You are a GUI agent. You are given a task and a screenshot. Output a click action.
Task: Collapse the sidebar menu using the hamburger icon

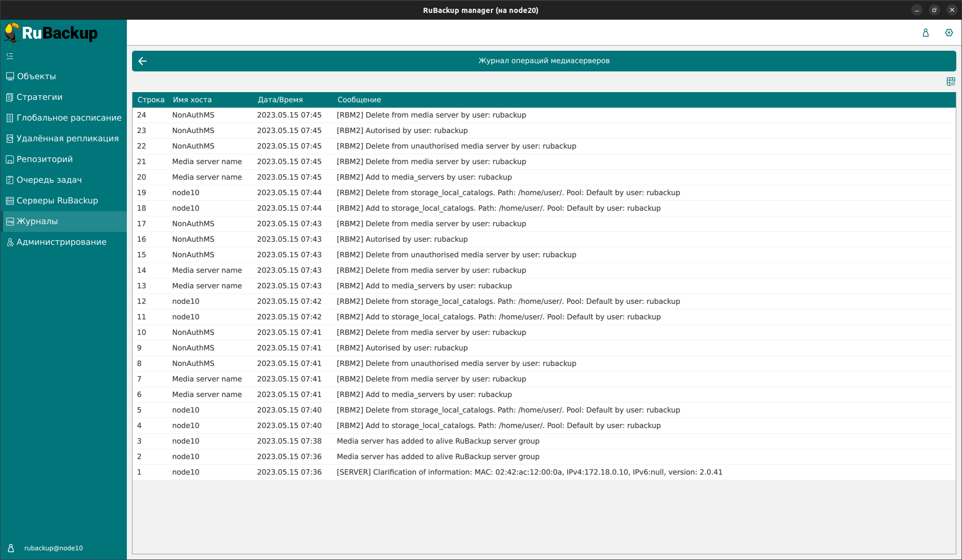tap(10, 56)
